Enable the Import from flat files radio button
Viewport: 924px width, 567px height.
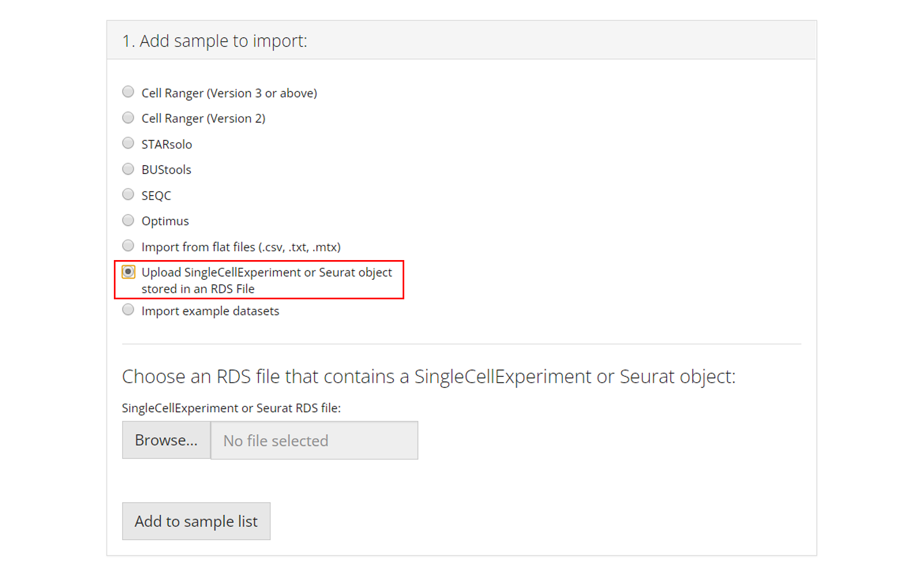tap(128, 246)
